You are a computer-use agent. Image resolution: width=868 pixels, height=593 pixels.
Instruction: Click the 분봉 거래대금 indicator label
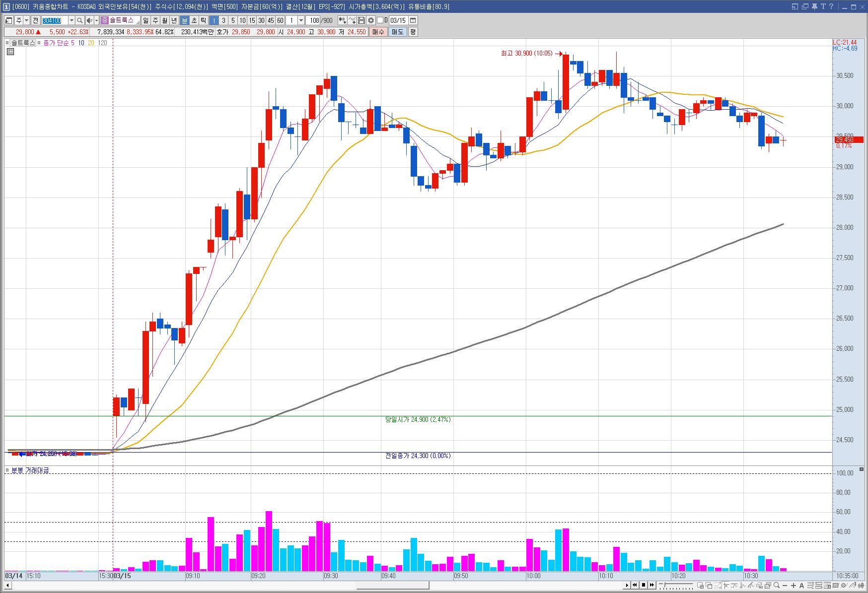tap(30, 470)
